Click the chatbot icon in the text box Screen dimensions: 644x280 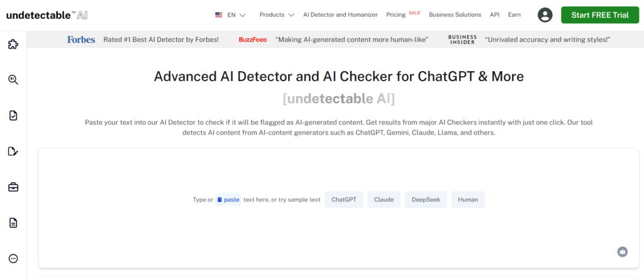(x=622, y=252)
